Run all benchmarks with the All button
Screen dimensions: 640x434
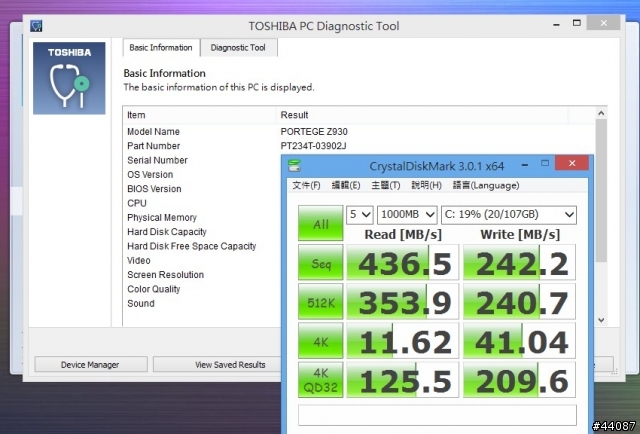tap(321, 223)
